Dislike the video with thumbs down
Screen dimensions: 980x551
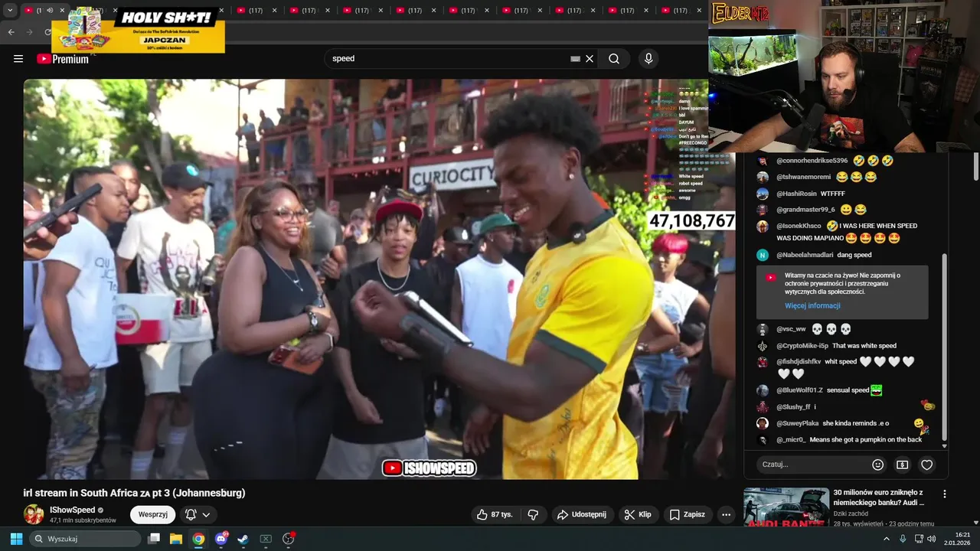[x=534, y=515]
